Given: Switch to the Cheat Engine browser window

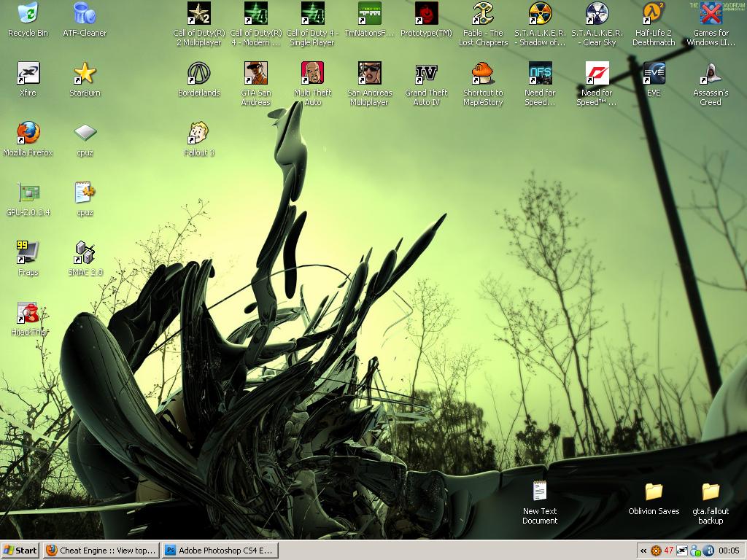Looking at the screenshot, I should tap(102, 550).
